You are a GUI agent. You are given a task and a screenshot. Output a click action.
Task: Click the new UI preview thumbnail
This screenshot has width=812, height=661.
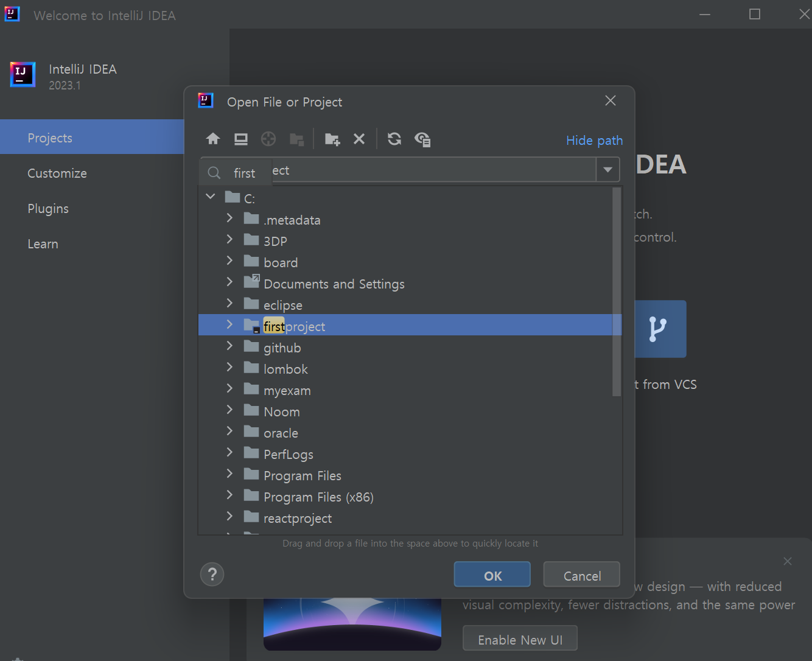point(352,624)
